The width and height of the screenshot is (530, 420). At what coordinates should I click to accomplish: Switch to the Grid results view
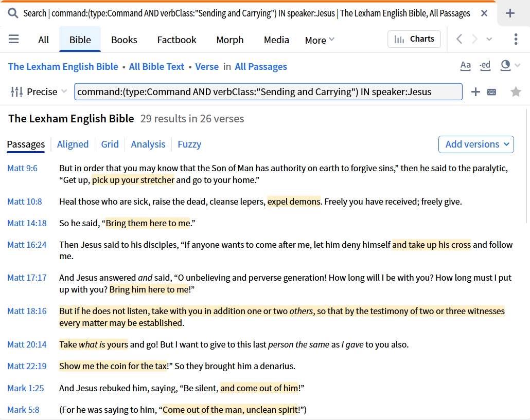(x=110, y=144)
